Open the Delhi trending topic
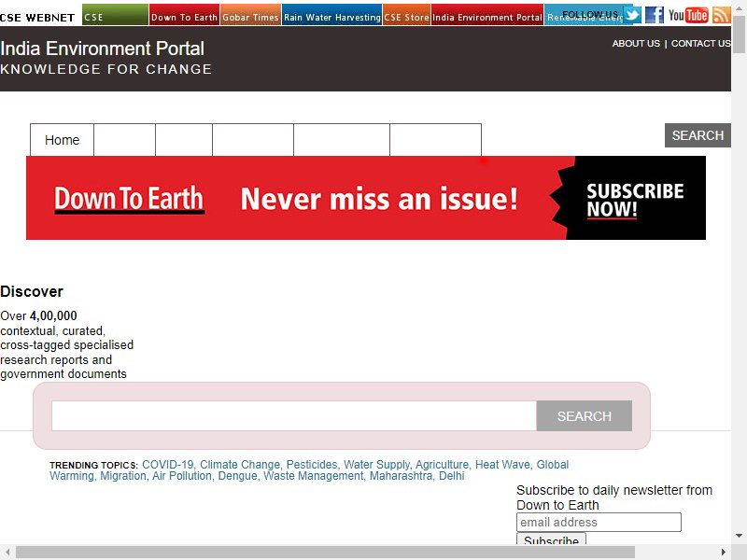The image size is (747, 560). 451,476
